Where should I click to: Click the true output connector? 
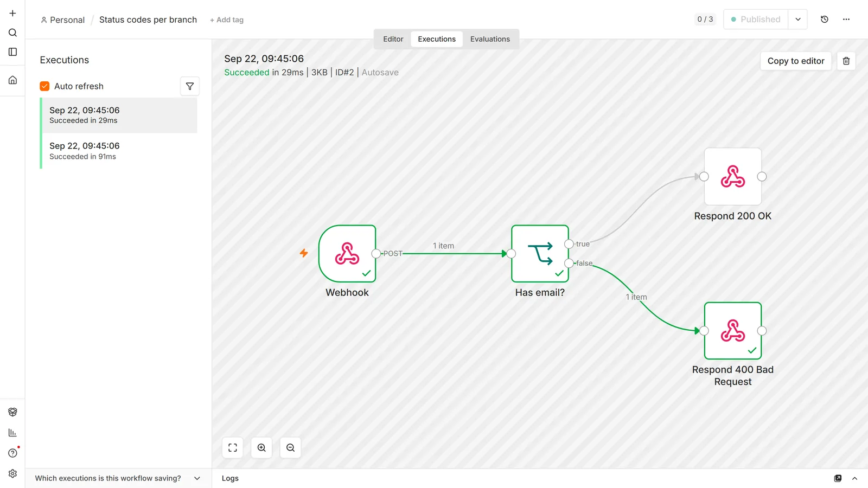click(x=569, y=244)
